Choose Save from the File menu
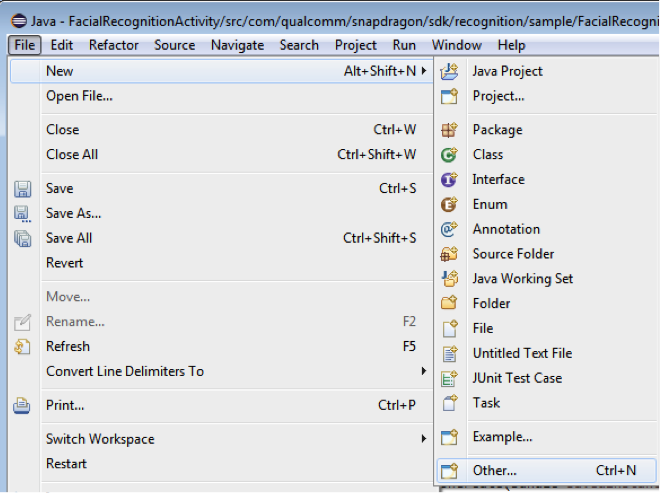 (221, 188)
